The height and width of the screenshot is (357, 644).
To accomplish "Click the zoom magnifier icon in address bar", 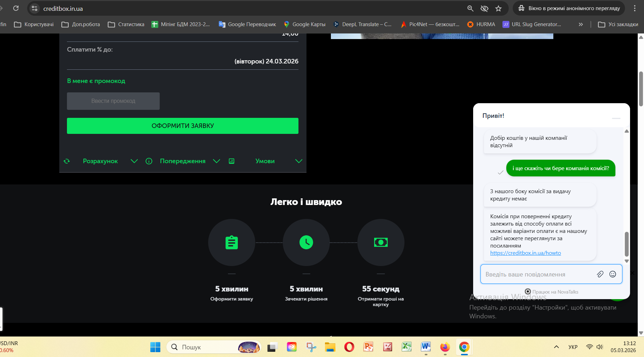I will [470, 8].
